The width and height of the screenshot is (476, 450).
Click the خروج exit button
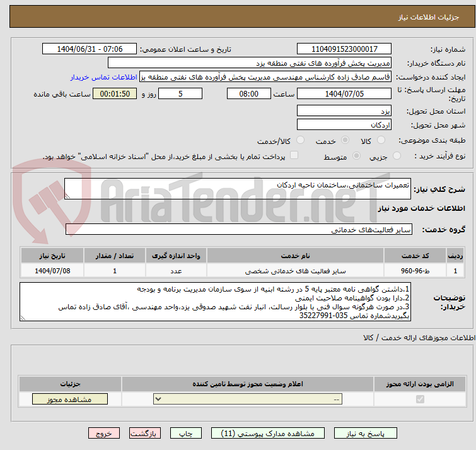point(104,434)
